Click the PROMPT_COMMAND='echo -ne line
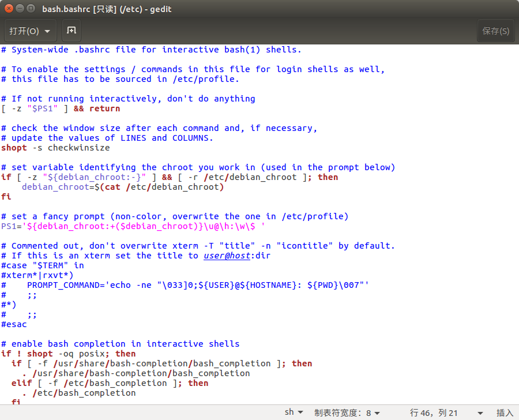519x420 pixels. 185,285
